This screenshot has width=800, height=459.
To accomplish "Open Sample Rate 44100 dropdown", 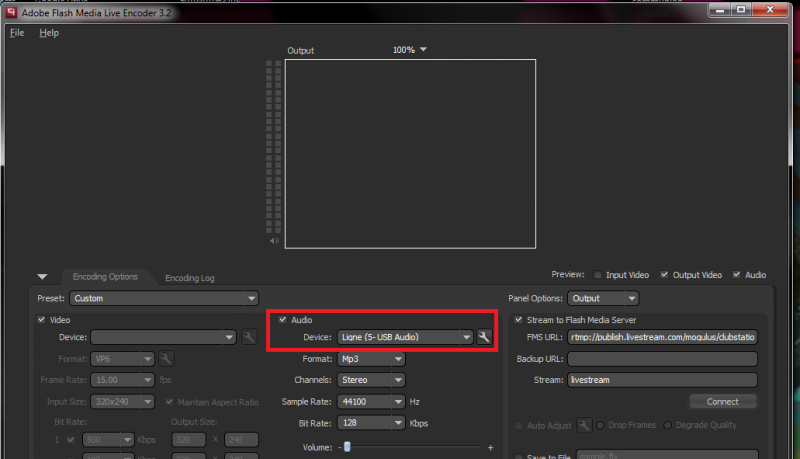I will tap(371, 402).
